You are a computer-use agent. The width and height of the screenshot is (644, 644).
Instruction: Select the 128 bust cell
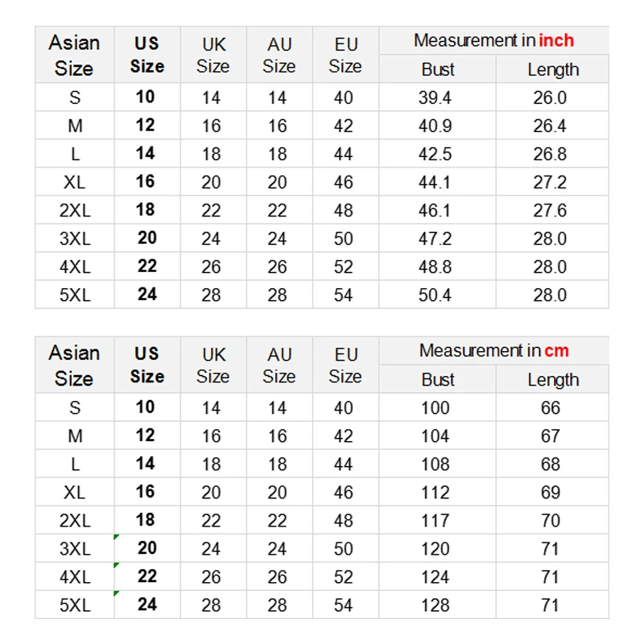pyautogui.click(x=436, y=605)
